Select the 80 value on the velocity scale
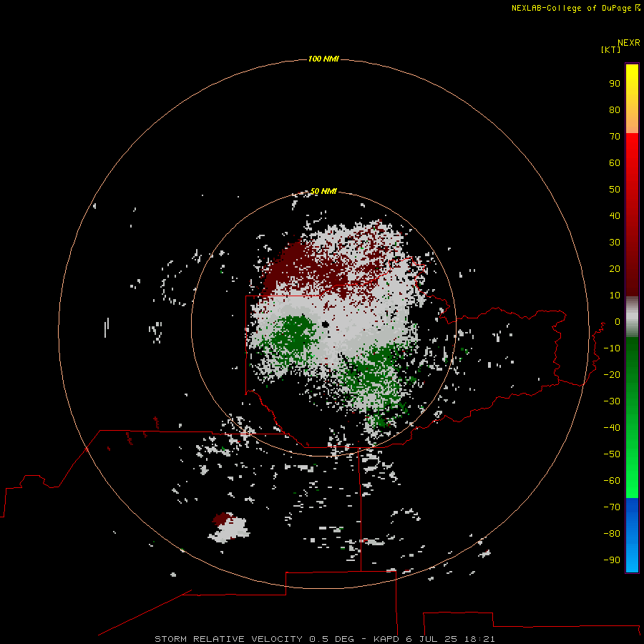The height and width of the screenshot is (644, 644). (615, 109)
